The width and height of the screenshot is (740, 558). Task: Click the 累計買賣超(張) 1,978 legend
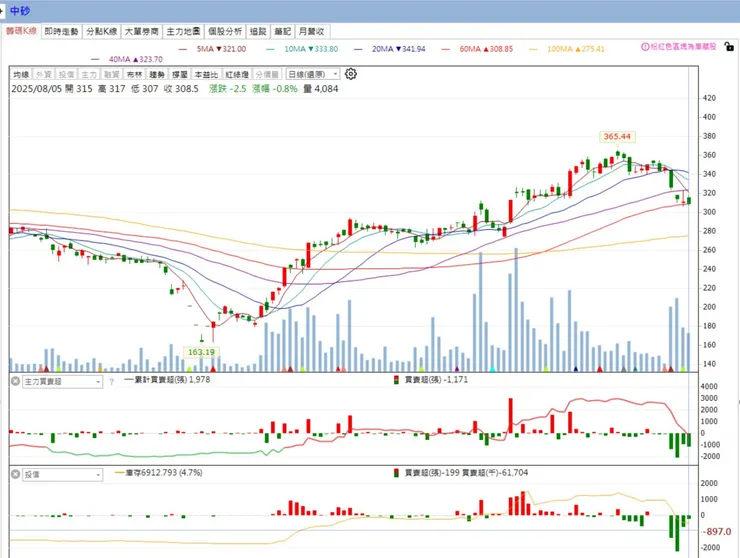coord(167,380)
